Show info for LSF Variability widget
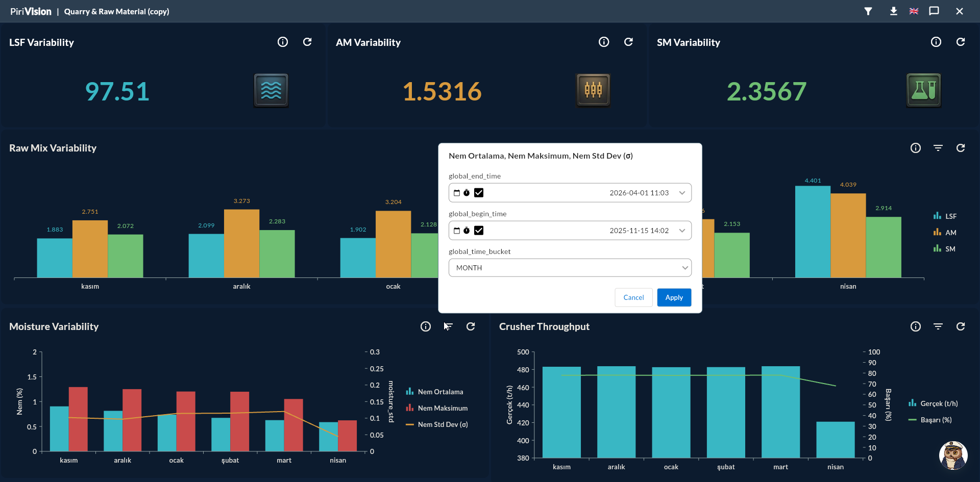This screenshot has width=980, height=482. point(283,42)
